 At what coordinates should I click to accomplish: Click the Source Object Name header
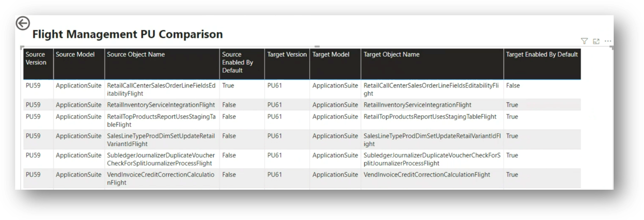pyautogui.click(x=136, y=55)
